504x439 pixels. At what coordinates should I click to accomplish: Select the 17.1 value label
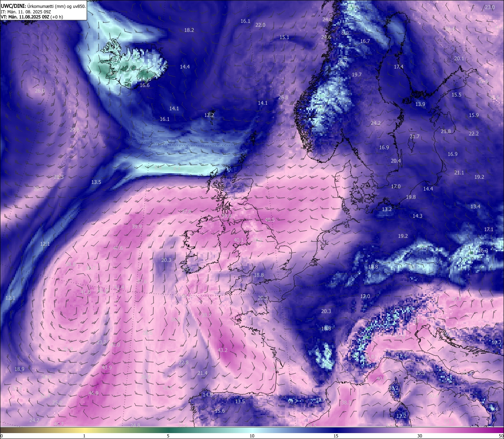pos(489,229)
